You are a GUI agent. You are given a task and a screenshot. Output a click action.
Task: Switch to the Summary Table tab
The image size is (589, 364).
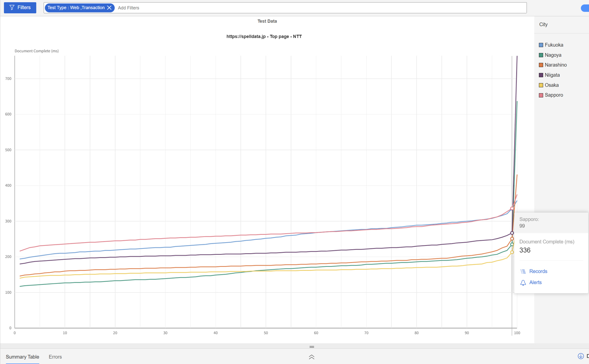[x=22, y=357]
